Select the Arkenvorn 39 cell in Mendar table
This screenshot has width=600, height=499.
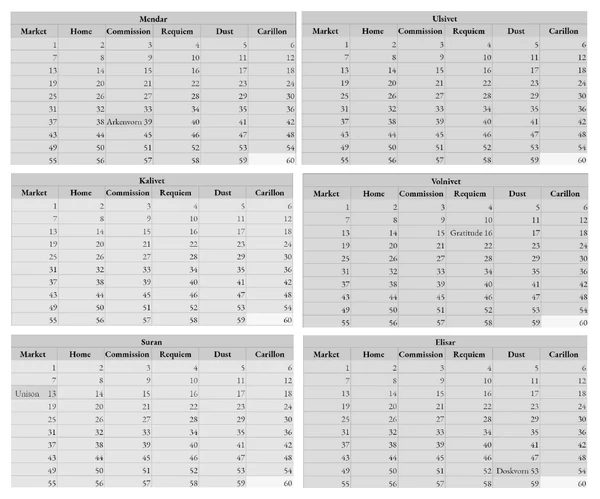(129, 122)
